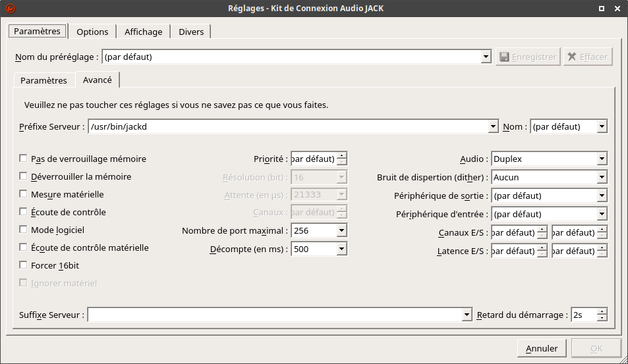Click the QjackCtl app icon in title bar

11,8
